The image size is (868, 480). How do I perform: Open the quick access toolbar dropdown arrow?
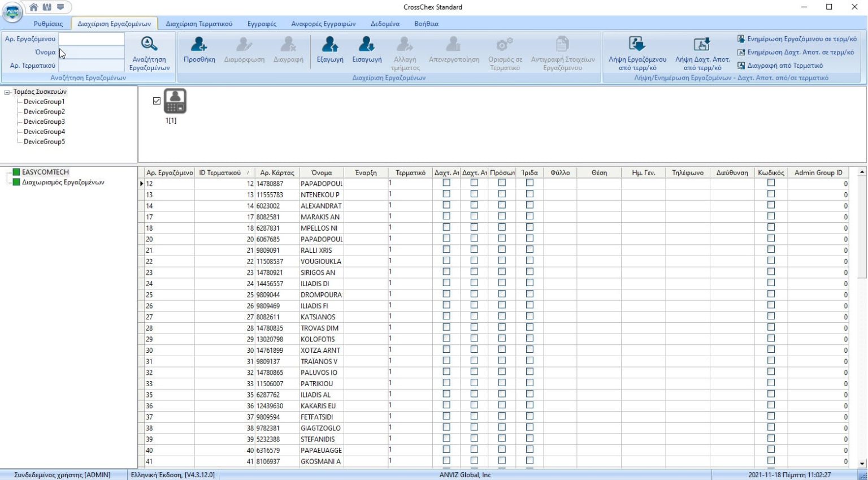pyautogui.click(x=60, y=7)
